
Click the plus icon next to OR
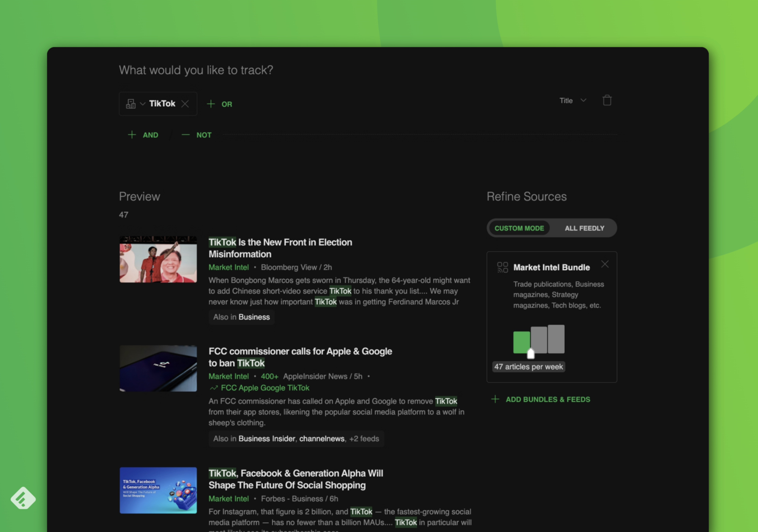tap(211, 104)
